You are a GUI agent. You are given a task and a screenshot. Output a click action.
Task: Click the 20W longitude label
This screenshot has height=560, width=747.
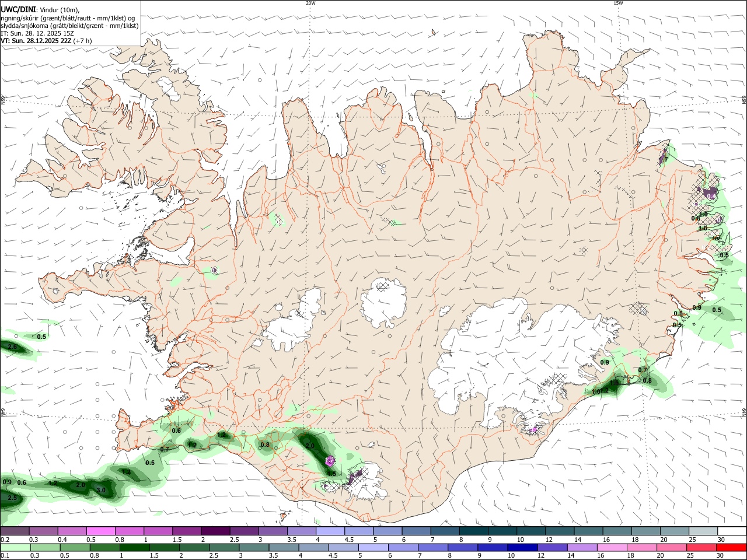click(x=310, y=3)
